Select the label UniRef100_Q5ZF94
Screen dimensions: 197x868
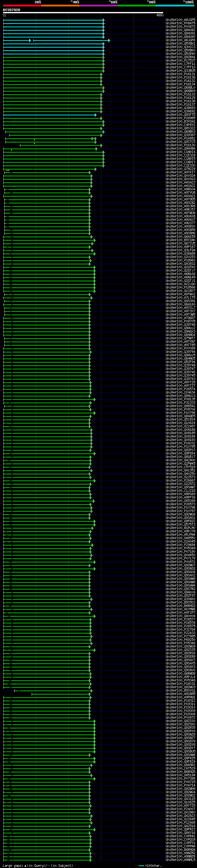pyautogui.click(x=180, y=362)
